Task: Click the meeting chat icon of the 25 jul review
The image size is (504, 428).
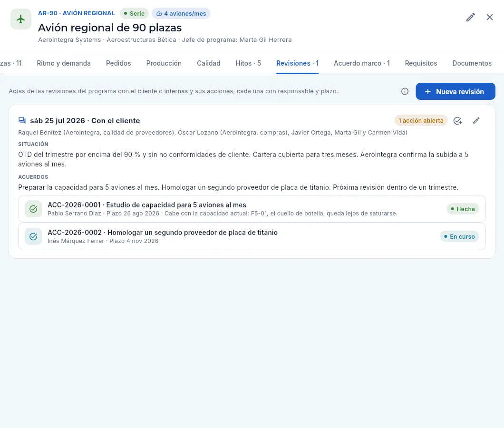Action: (22, 121)
